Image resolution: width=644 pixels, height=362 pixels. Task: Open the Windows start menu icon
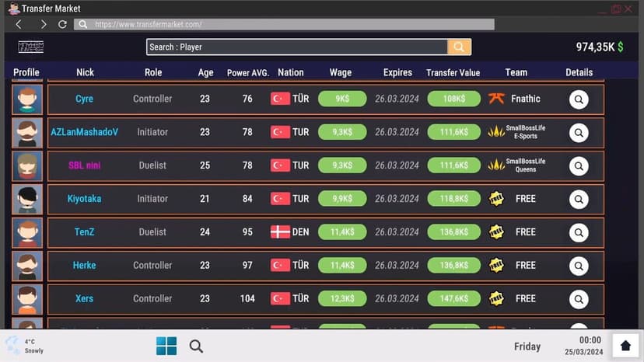coord(166,346)
